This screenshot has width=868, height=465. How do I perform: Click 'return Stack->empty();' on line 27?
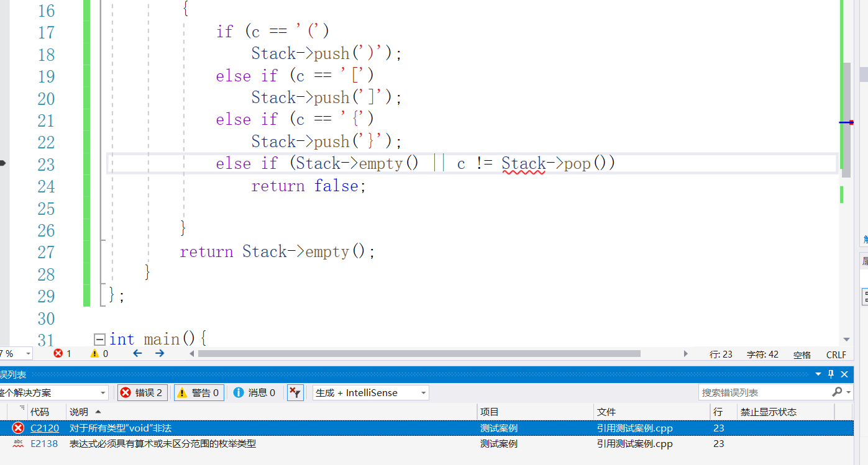coord(278,251)
